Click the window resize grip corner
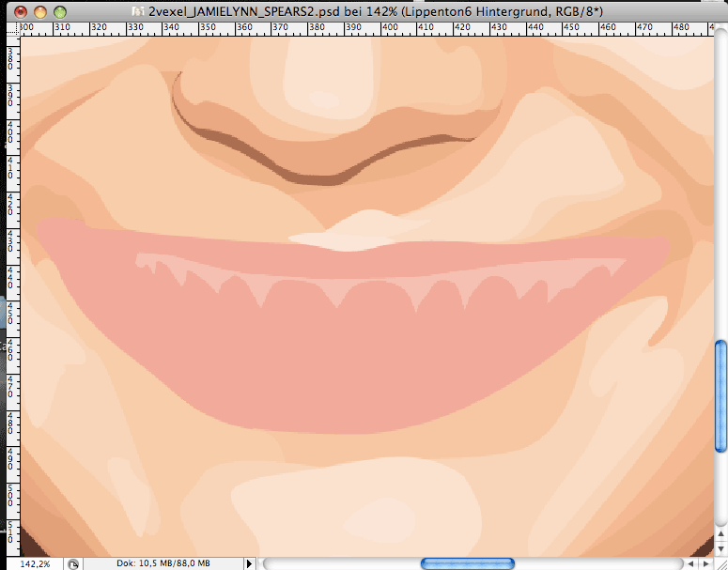The image size is (728, 570). [721, 564]
